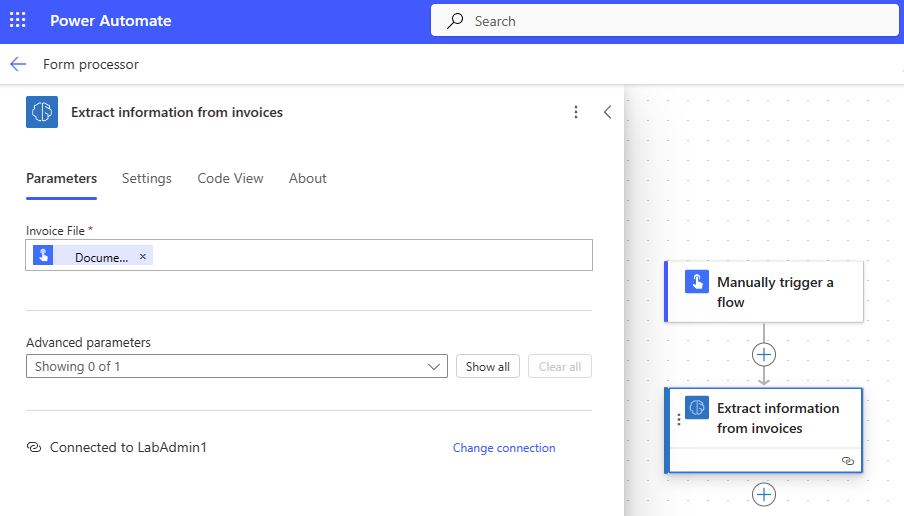
Task: Click the search magnifier icon
Action: point(455,21)
